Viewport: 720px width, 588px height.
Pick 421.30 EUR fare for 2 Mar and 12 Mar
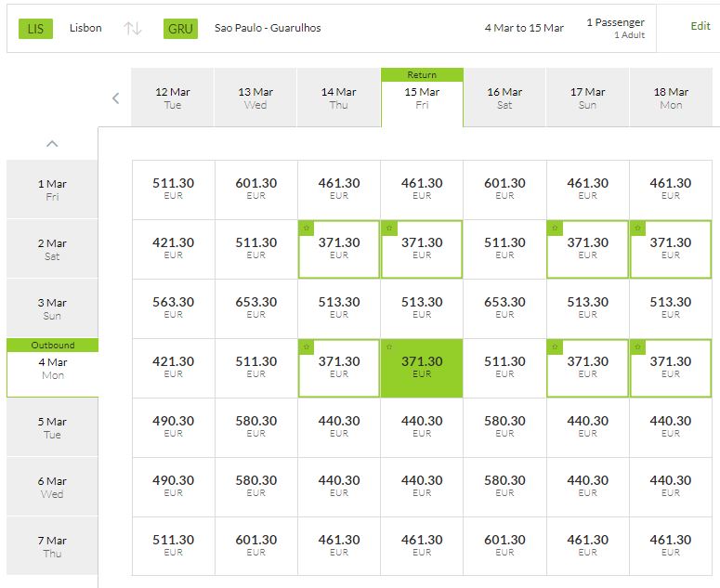click(173, 249)
